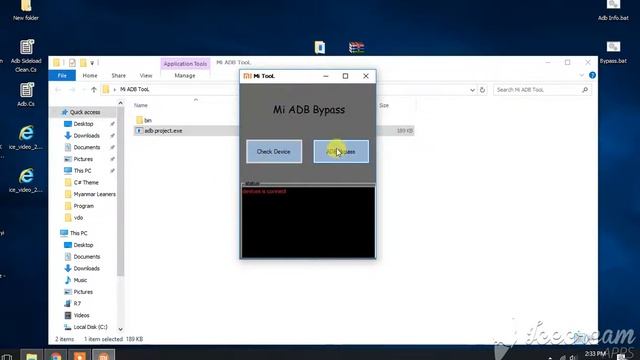Go up one folder level arrow
Screen dimensions: 640x360
(x=94, y=89)
